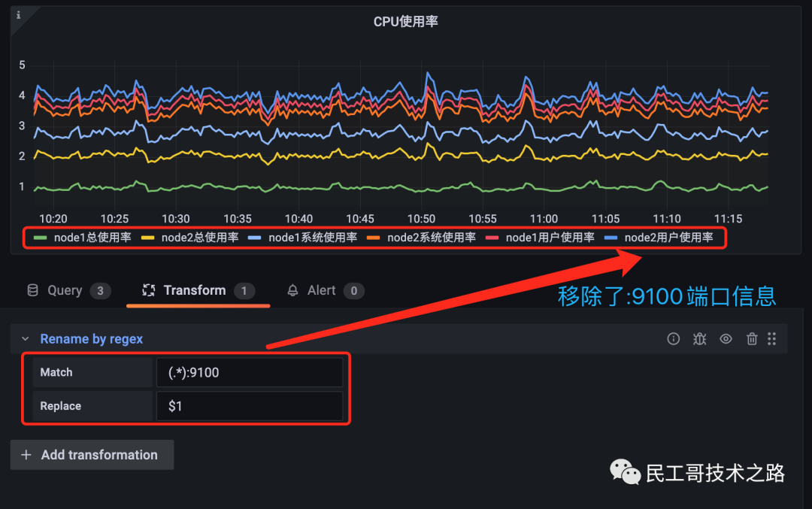Click the Rename by regex title
Image resolution: width=812 pixels, height=509 pixels.
(92, 338)
